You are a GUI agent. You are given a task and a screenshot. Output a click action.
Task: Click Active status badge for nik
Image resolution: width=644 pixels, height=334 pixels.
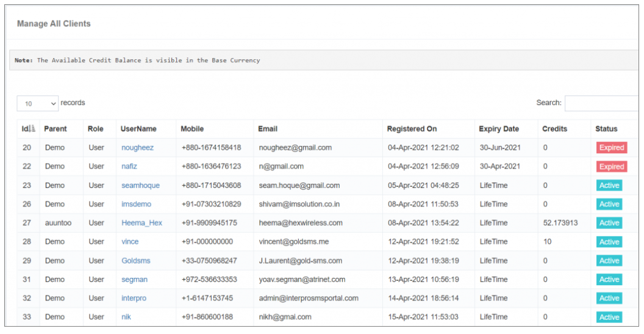point(609,317)
